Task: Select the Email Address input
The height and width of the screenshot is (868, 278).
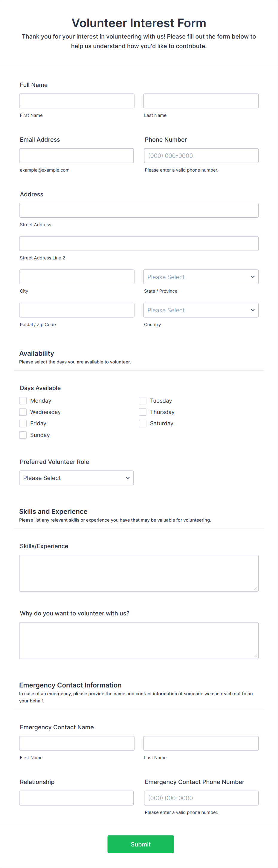Action: 77,156
